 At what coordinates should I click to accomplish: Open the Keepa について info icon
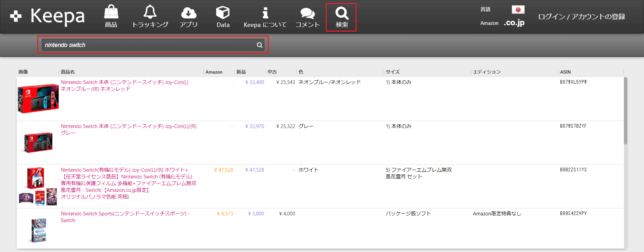tap(265, 13)
